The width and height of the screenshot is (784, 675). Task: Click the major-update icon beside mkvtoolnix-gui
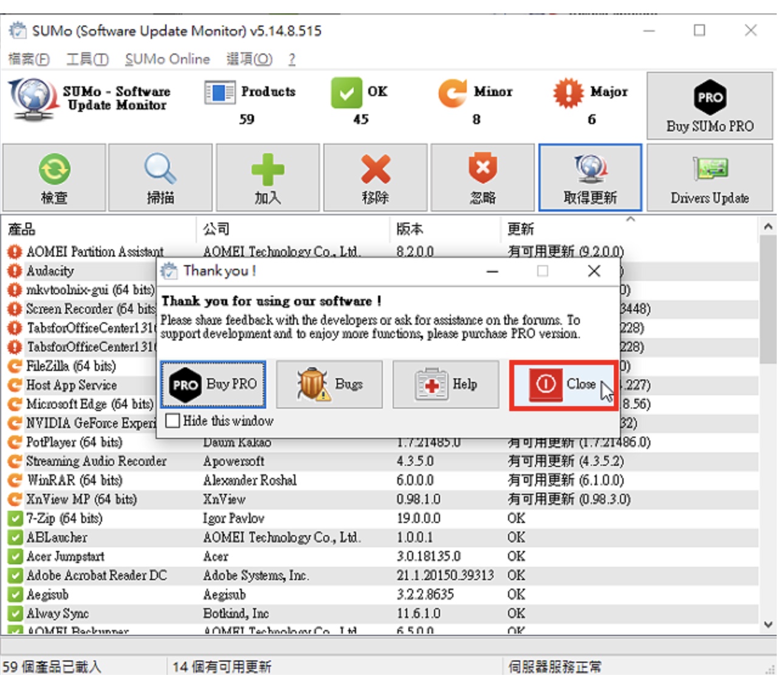click(15, 289)
